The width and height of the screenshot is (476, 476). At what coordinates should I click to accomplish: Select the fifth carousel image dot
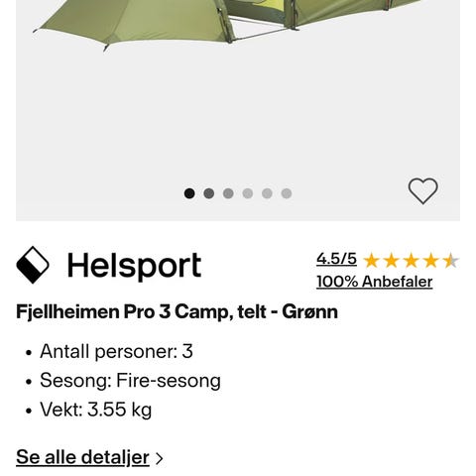267,193
